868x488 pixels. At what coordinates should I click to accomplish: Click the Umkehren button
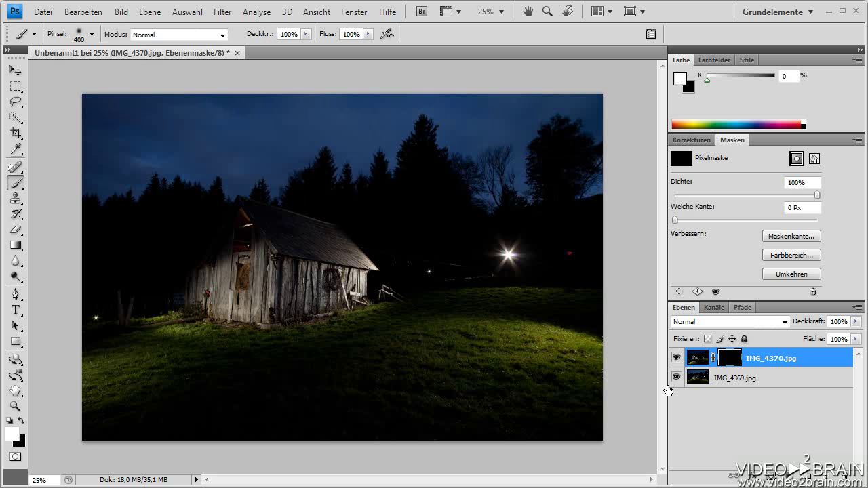pyautogui.click(x=791, y=274)
